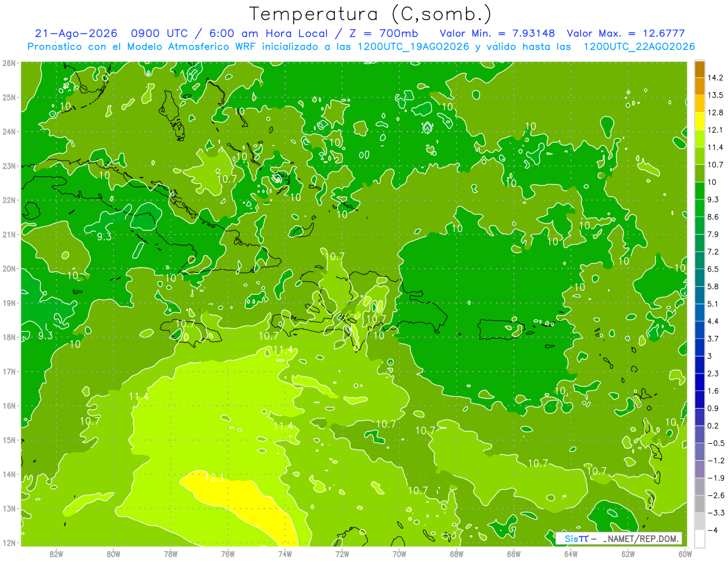Click the white legend swatch below -4
The width and height of the screenshot is (728, 562).
tap(699, 538)
